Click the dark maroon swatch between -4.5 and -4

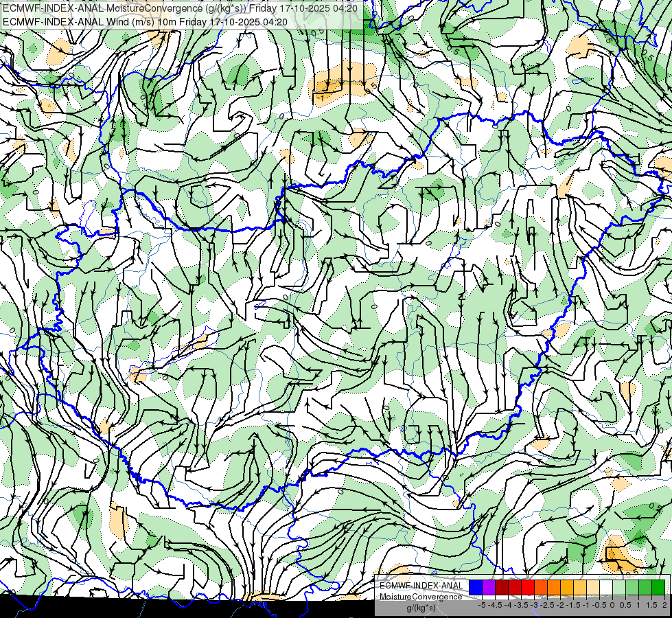point(502,588)
